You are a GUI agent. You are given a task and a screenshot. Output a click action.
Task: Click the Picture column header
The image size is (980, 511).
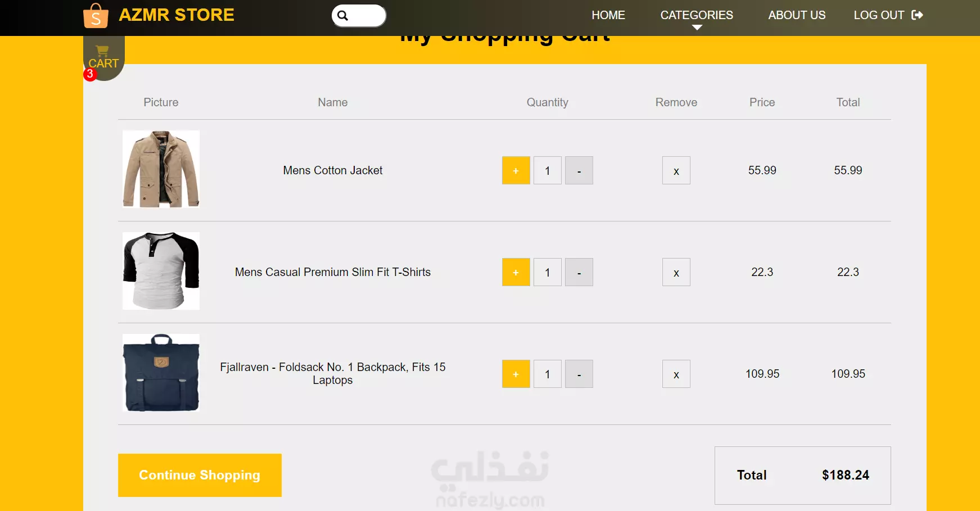(x=161, y=102)
